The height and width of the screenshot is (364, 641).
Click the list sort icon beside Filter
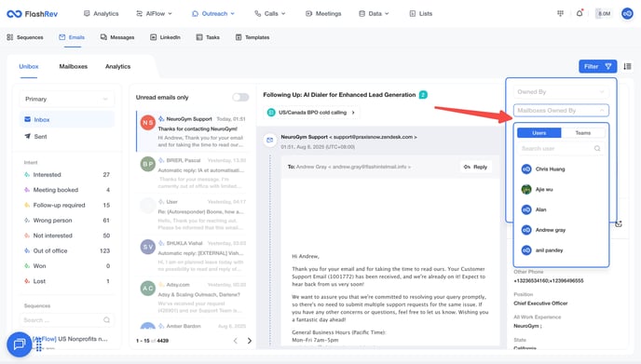627,66
